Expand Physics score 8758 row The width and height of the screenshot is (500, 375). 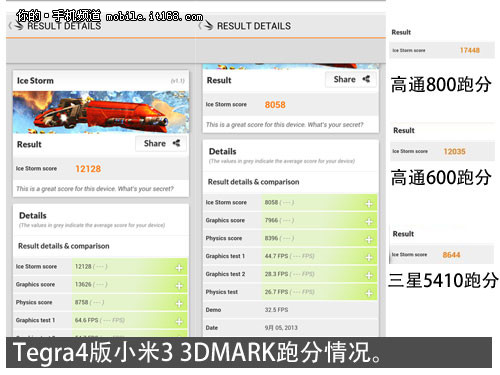pyautogui.click(x=179, y=304)
